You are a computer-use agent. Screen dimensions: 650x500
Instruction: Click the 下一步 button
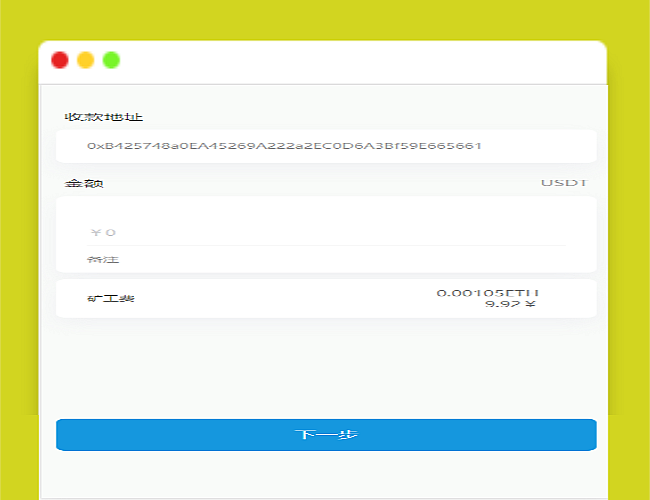(326, 435)
